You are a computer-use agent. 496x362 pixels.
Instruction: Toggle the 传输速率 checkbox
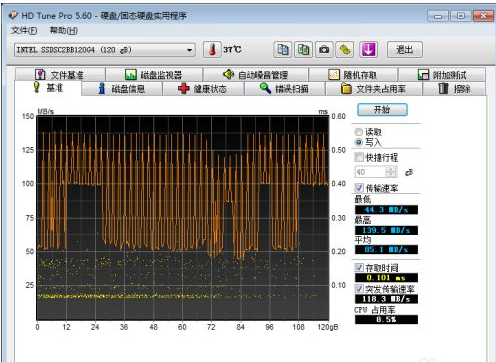pos(359,188)
